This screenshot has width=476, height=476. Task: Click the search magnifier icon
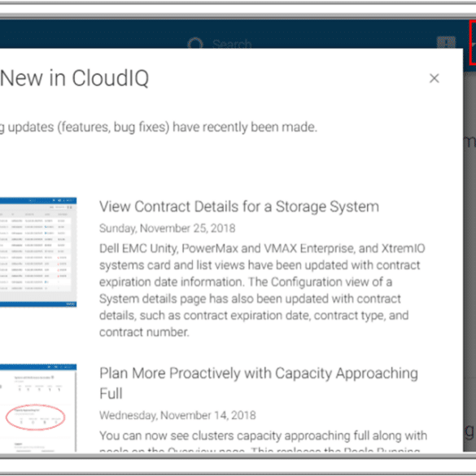pos(195,44)
